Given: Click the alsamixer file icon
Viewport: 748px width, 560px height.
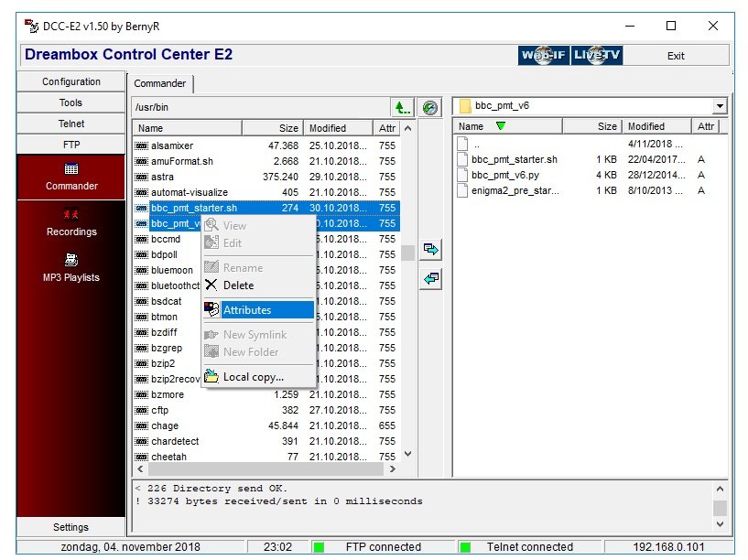Looking at the screenshot, I should [x=141, y=145].
